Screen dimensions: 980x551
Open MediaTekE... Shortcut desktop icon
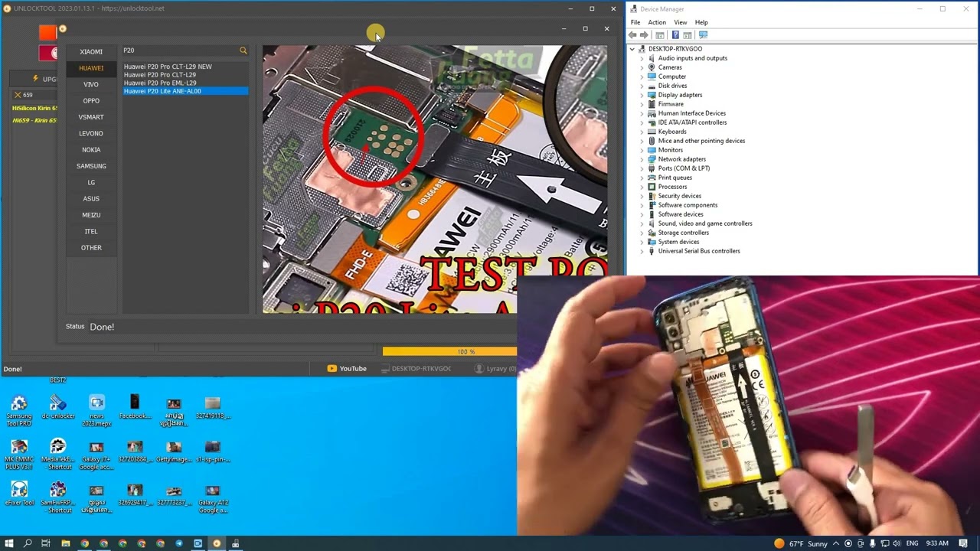[x=57, y=455]
